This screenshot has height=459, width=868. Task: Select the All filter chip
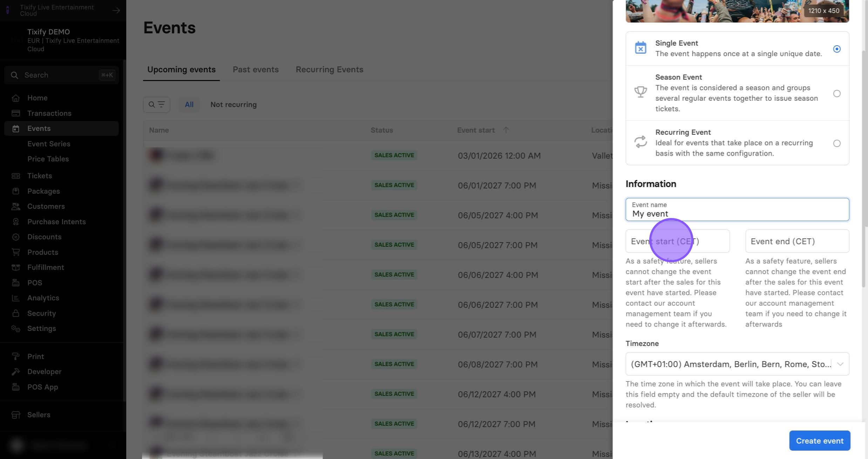(189, 105)
